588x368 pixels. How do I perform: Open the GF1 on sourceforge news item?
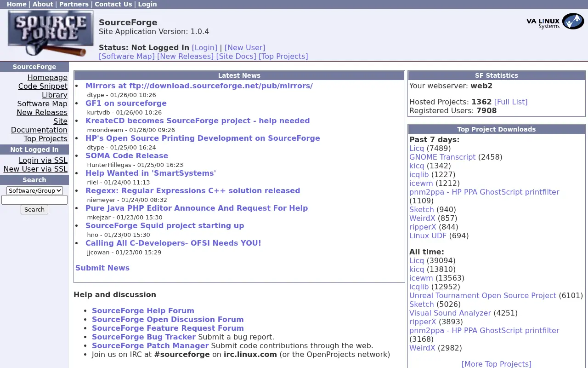coord(126,103)
